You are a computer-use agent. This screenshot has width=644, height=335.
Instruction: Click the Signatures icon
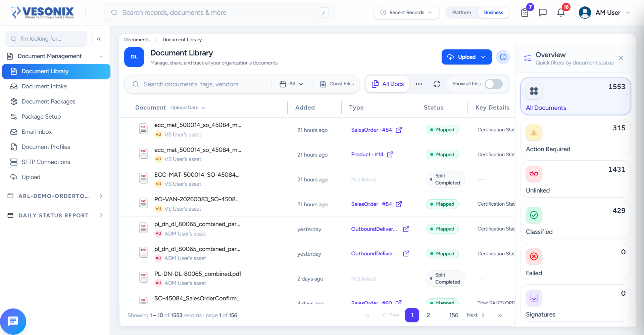tap(534, 298)
